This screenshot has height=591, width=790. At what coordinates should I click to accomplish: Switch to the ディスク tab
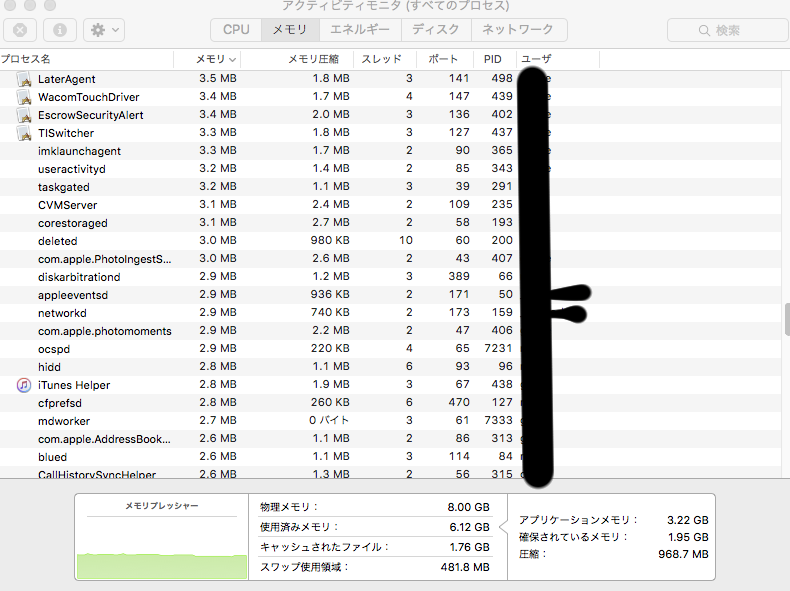(436, 30)
